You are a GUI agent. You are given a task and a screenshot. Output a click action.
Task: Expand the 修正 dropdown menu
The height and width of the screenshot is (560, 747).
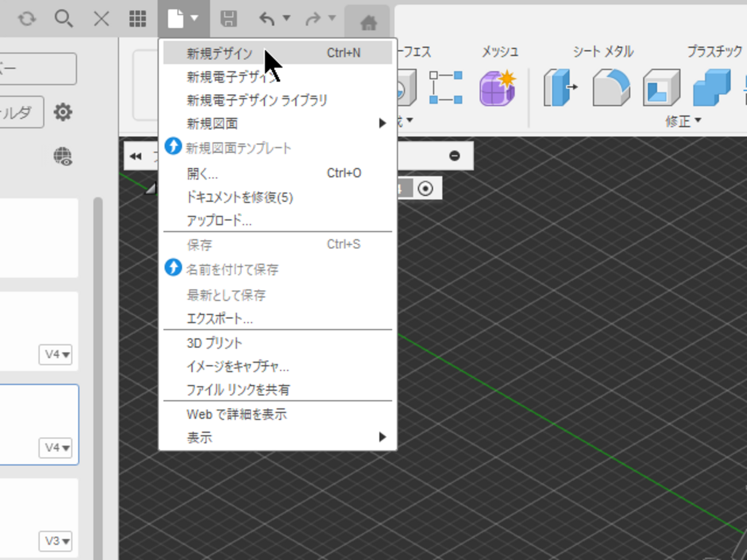tap(683, 121)
